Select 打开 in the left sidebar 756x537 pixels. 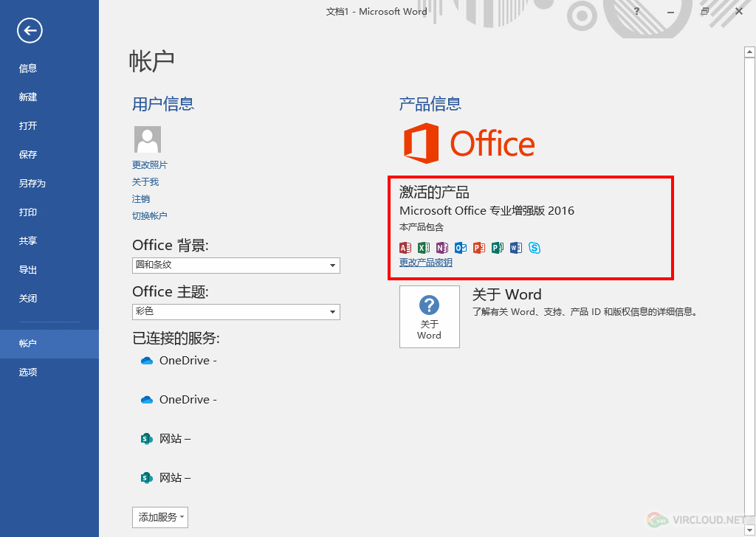pos(28,126)
